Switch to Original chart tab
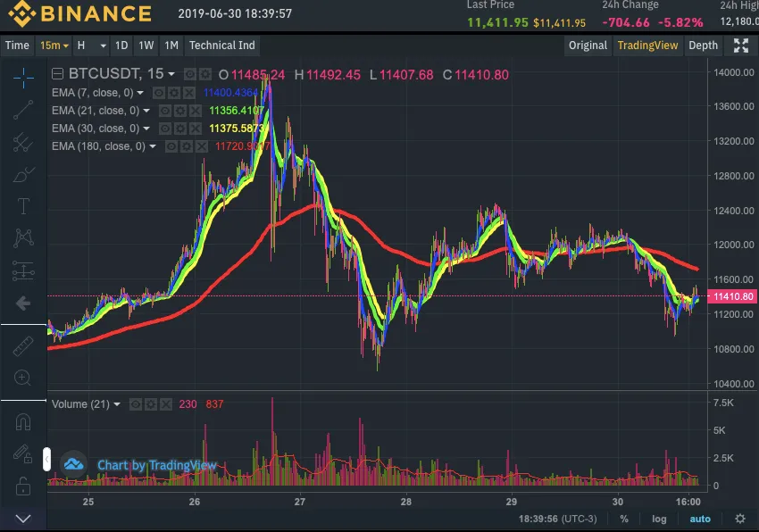759x532 pixels. tap(588, 46)
